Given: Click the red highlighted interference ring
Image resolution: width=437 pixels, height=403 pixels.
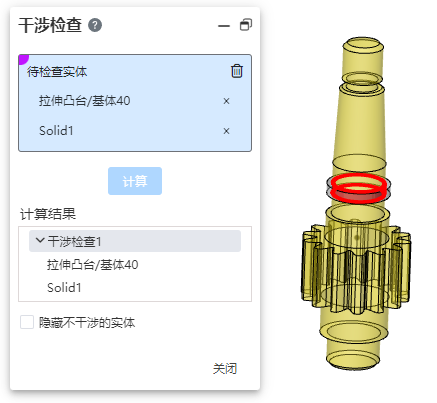Looking at the screenshot, I should pos(358,189).
